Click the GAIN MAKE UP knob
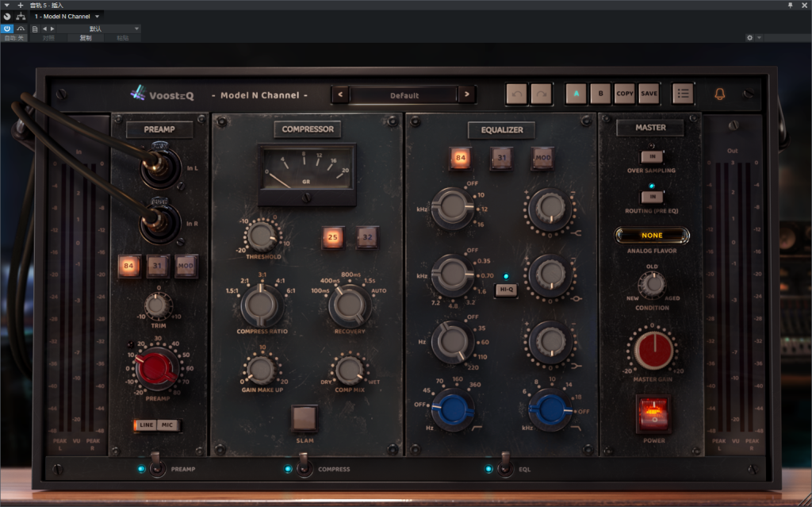Image resolution: width=812 pixels, height=507 pixels. click(x=262, y=370)
